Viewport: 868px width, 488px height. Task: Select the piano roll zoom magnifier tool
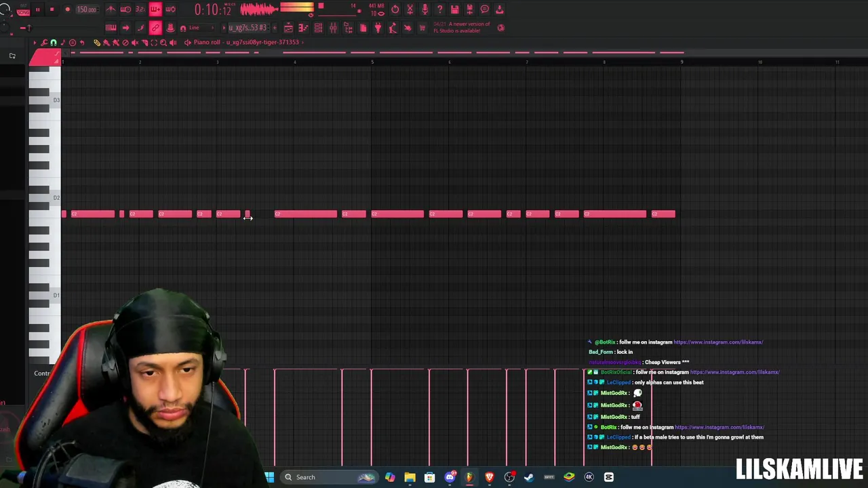coord(163,43)
